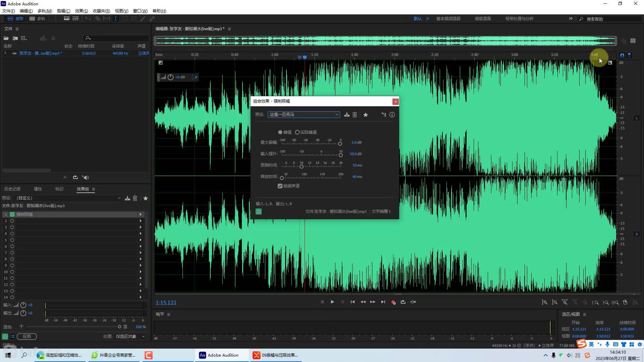This screenshot has width=644, height=362.
Task: Open info icon in Hard Limiter dialog
Action: 392,115
